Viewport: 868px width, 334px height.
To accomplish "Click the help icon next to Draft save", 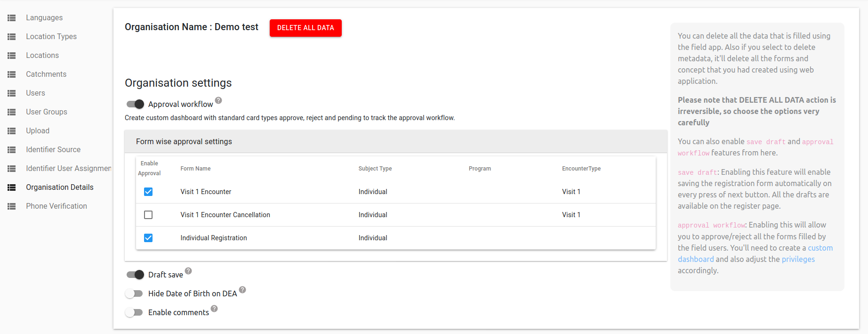I will pos(188,271).
